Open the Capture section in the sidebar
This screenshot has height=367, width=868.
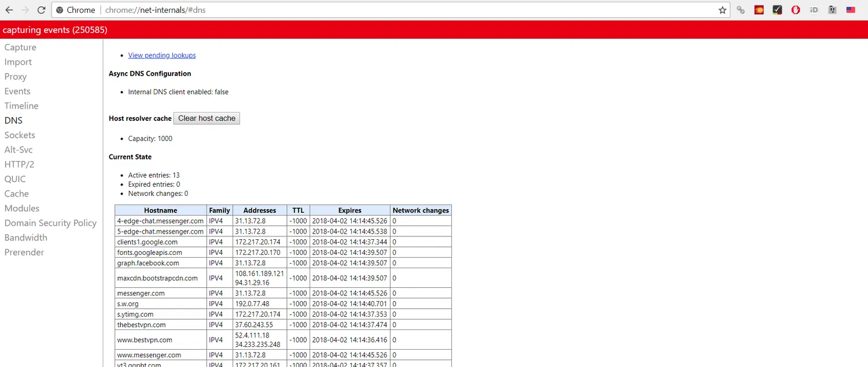point(20,47)
